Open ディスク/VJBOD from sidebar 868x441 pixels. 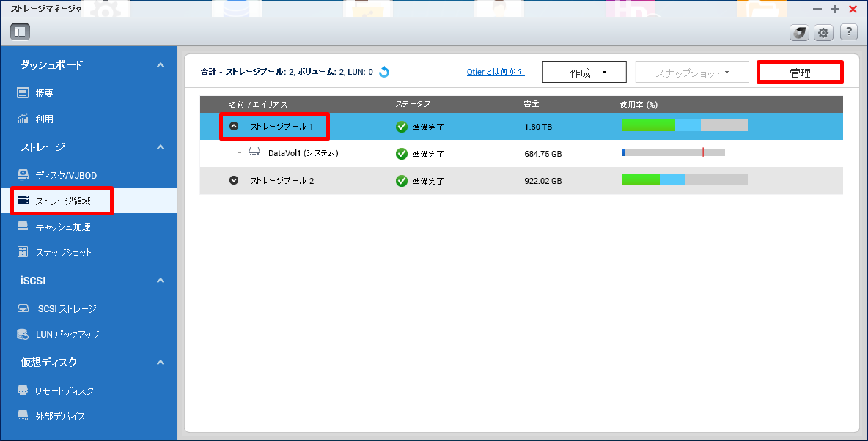66,175
